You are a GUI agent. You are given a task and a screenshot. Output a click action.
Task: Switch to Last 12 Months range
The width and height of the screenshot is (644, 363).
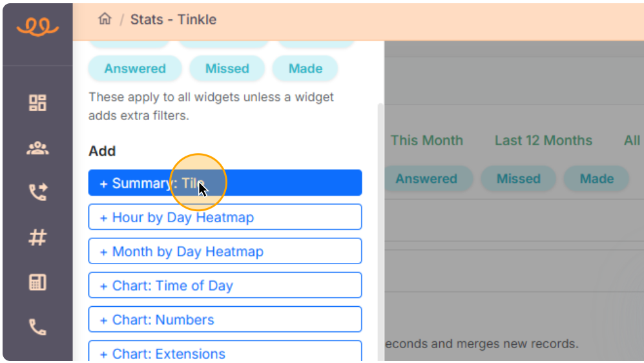[543, 140]
